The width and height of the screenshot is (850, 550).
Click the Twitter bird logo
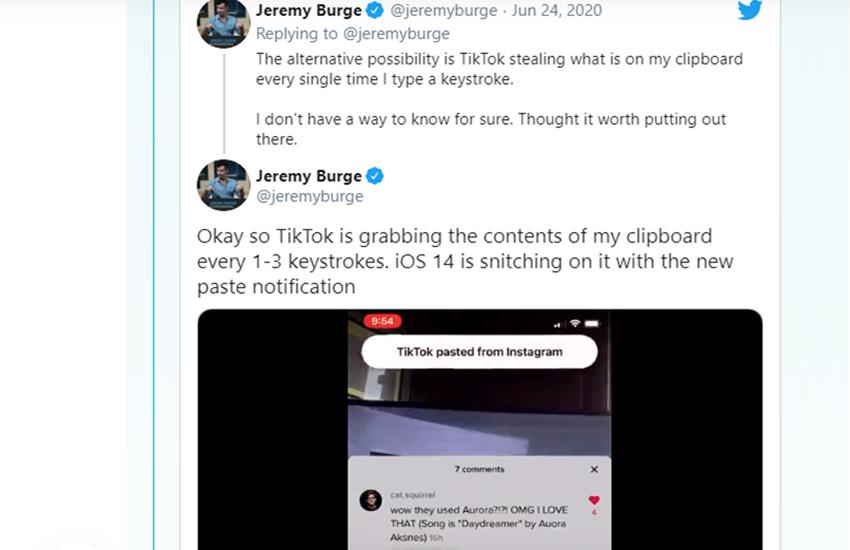(750, 10)
